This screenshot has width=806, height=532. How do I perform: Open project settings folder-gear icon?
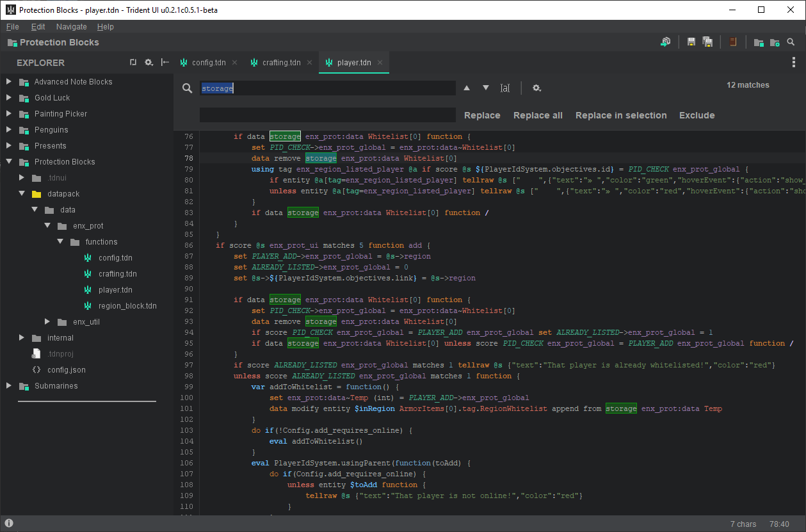pyautogui.click(x=775, y=42)
